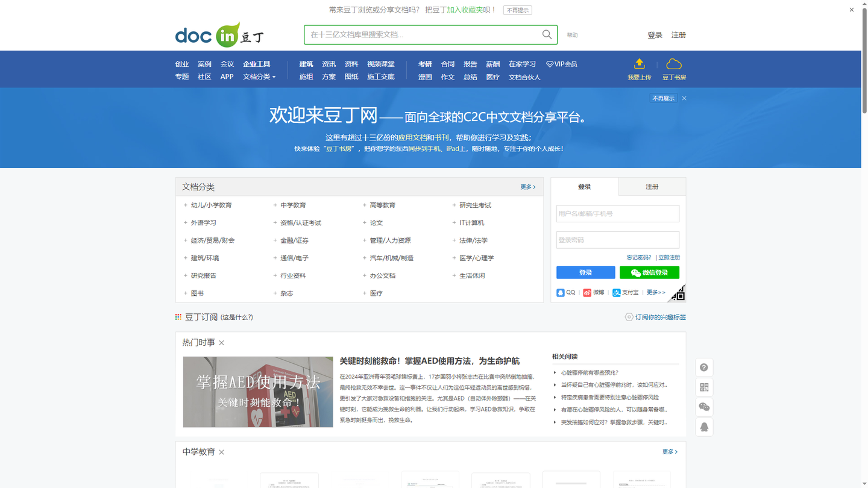Click the search magnifier icon

pyautogui.click(x=547, y=34)
